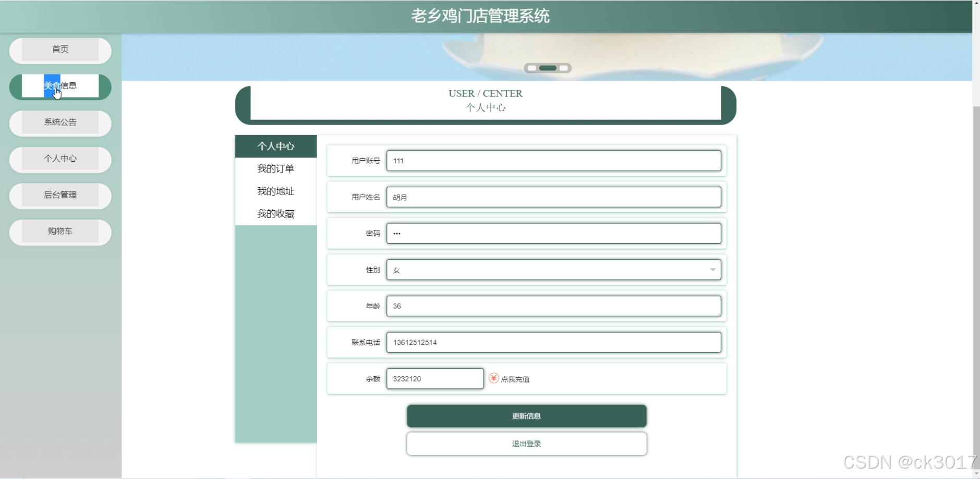Click the 用户账号 input field
980x479 pixels.
tap(553, 161)
